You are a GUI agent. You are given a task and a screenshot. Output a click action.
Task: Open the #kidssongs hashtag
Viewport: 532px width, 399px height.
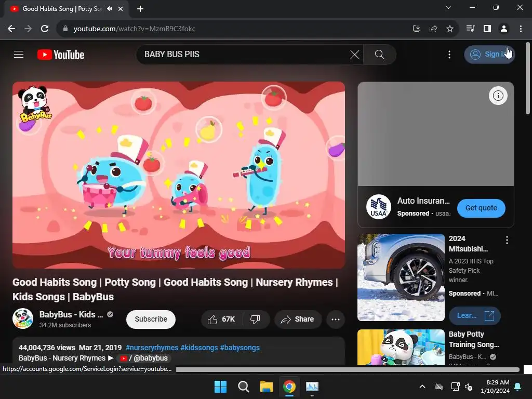coord(199,348)
